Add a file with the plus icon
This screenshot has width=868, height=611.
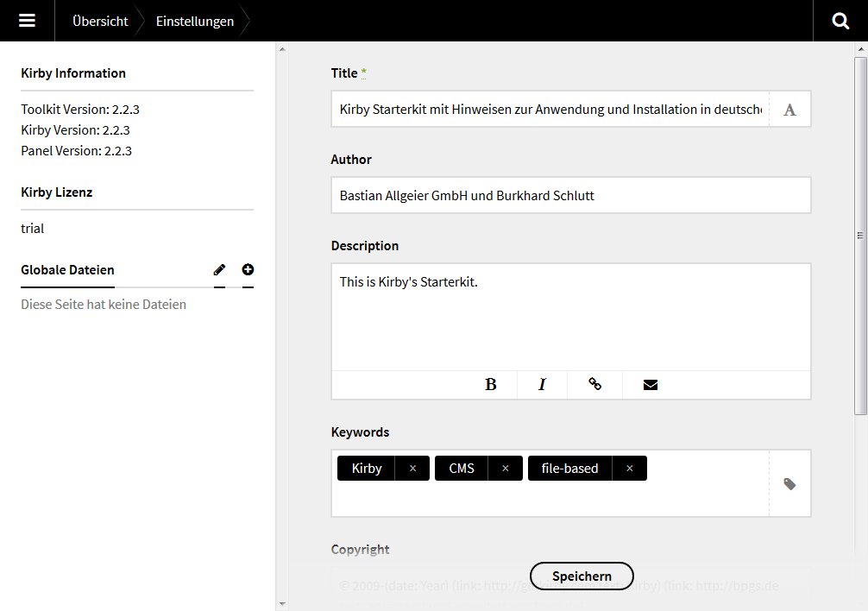(x=248, y=270)
